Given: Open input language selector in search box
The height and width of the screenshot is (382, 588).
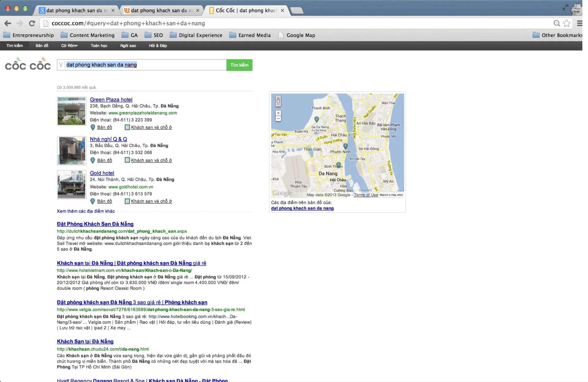Looking at the screenshot, I should [61, 65].
